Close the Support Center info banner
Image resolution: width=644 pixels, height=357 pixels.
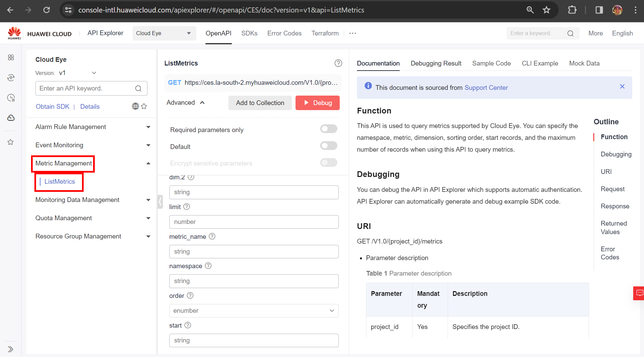pyautogui.click(x=622, y=86)
